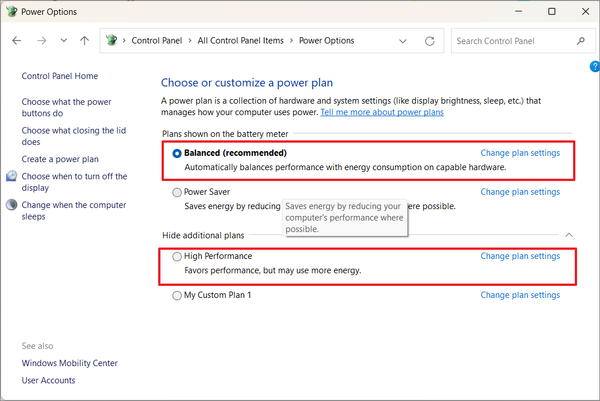The width and height of the screenshot is (600, 401).
Task: Open Choose what closing the lid does
Action: click(x=73, y=136)
